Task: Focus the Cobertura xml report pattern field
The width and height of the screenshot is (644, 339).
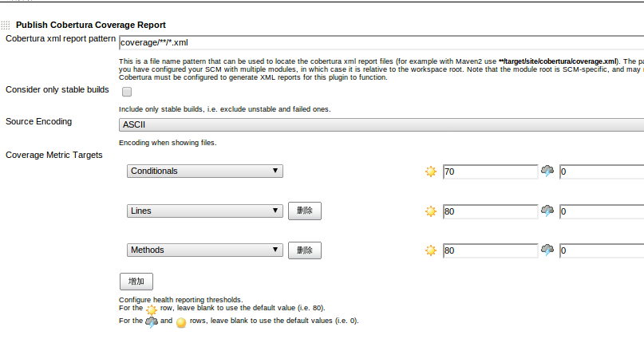Action: point(381,43)
